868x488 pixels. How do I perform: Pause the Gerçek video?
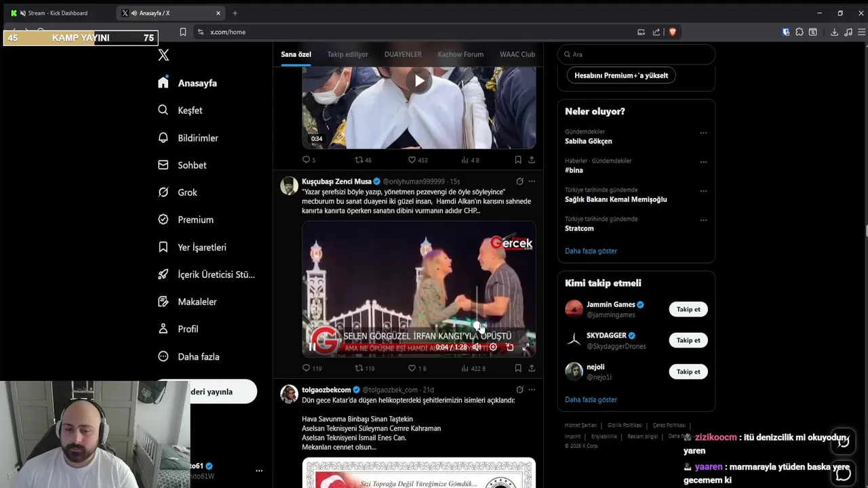[312, 347]
